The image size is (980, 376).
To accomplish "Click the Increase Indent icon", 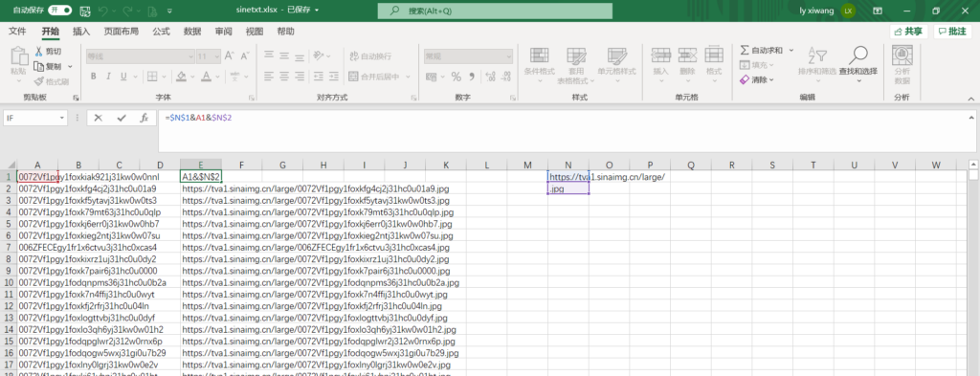I will point(334,77).
